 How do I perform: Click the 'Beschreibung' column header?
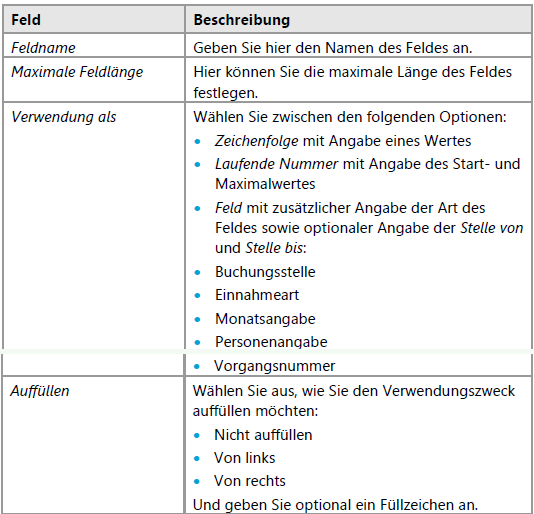241,20
